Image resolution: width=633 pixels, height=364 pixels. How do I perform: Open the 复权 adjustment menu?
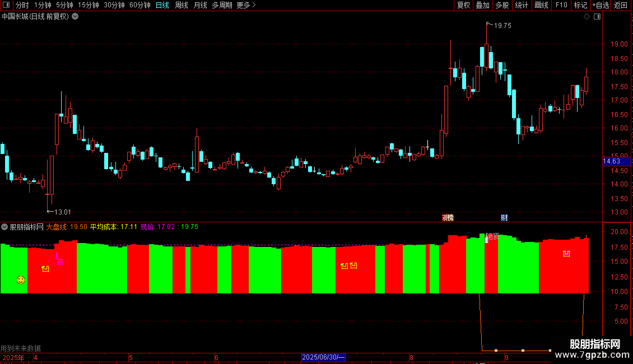tap(463, 5)
